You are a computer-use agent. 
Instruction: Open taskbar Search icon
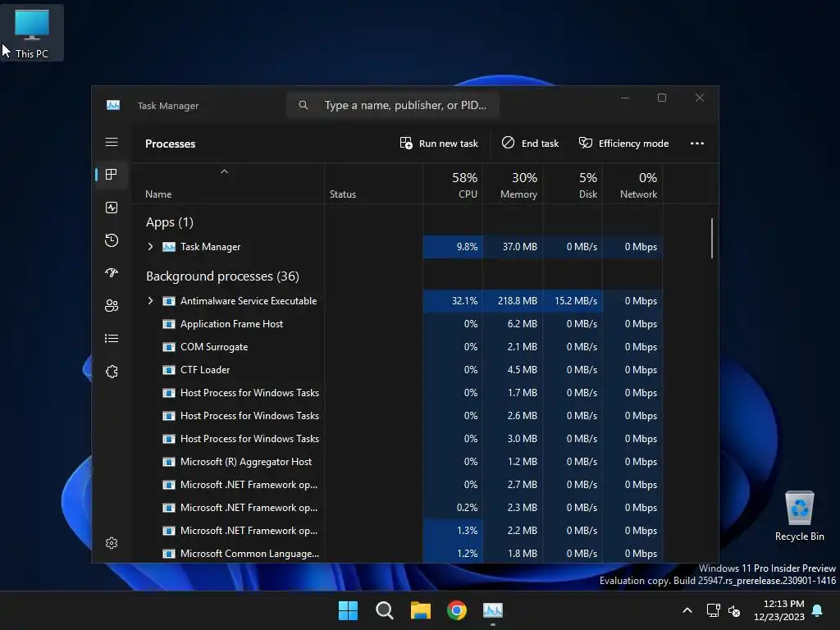pyautogui.click(x=384, y=610)
